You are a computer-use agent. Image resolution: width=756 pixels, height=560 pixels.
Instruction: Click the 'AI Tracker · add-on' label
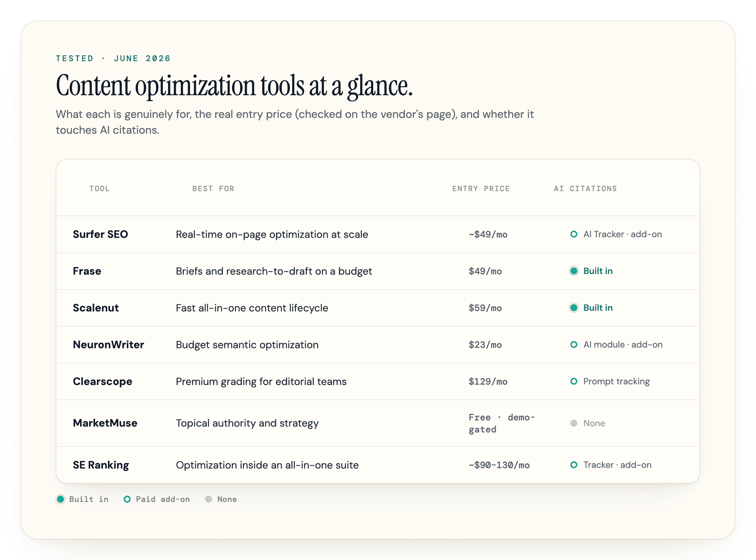point(623,234)
